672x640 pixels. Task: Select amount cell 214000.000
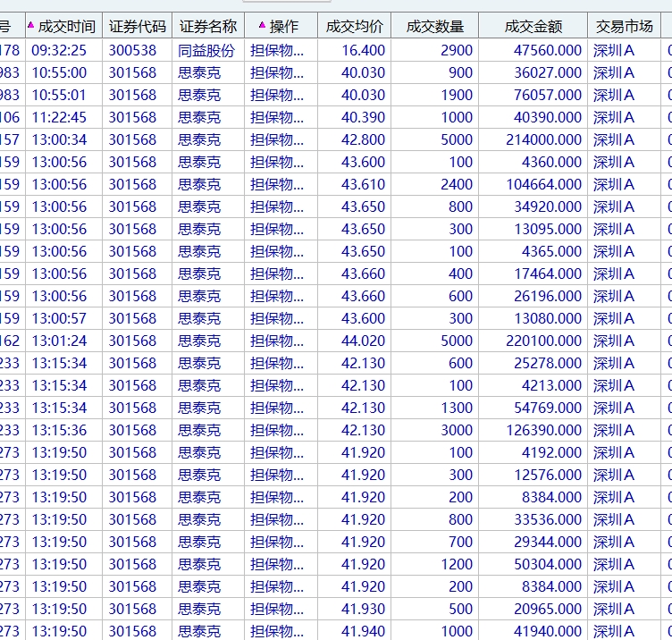coord(544,139)
